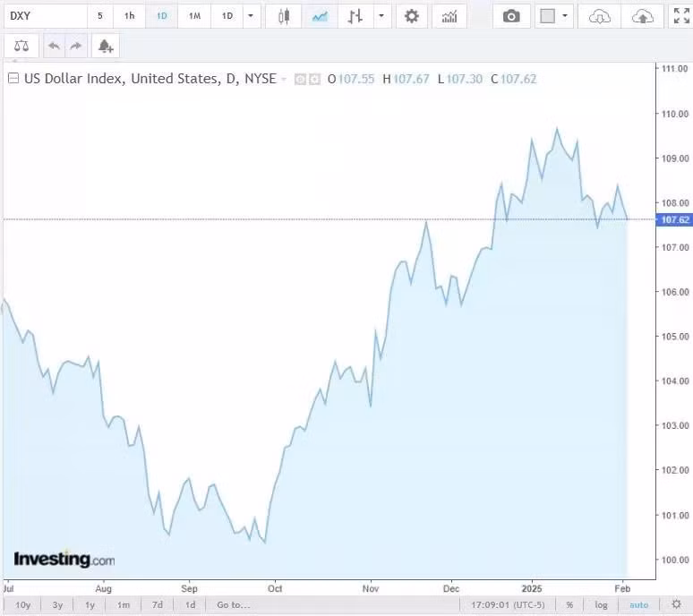This screenshot has height=616, width=693.
Task: Open interval dropdown arrow
Action: (251, 16)
